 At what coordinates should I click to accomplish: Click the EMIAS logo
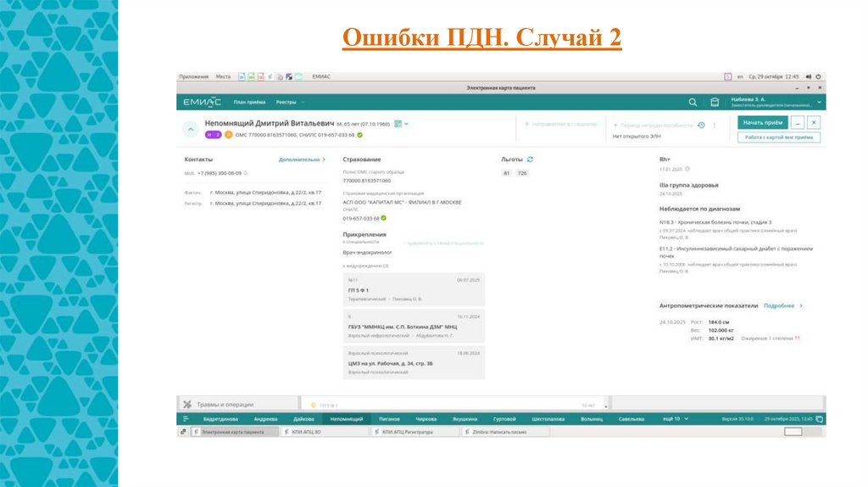pos(202,102)
